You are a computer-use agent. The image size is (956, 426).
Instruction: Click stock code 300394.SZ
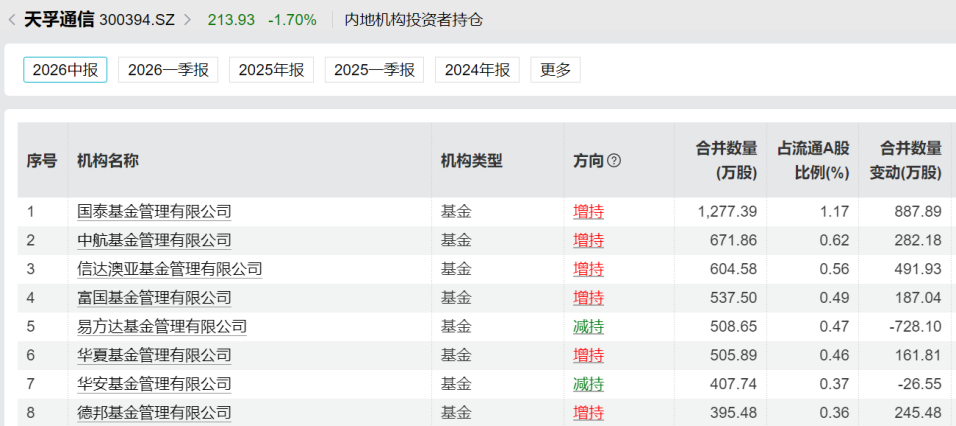pyautogui.click(x=138, y=20)
